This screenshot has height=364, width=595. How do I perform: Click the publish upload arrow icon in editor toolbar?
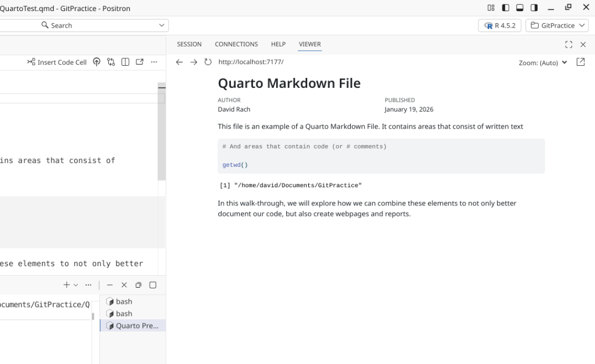97,62
